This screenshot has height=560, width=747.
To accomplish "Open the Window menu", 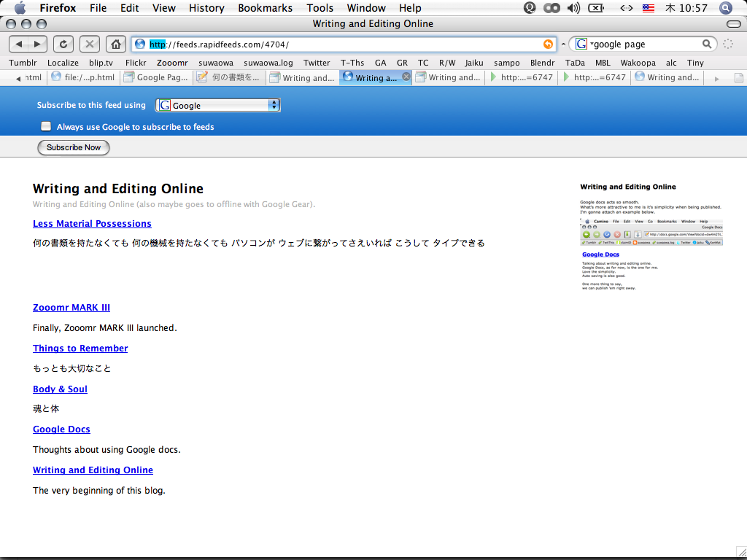I will (x=367, y=8).
